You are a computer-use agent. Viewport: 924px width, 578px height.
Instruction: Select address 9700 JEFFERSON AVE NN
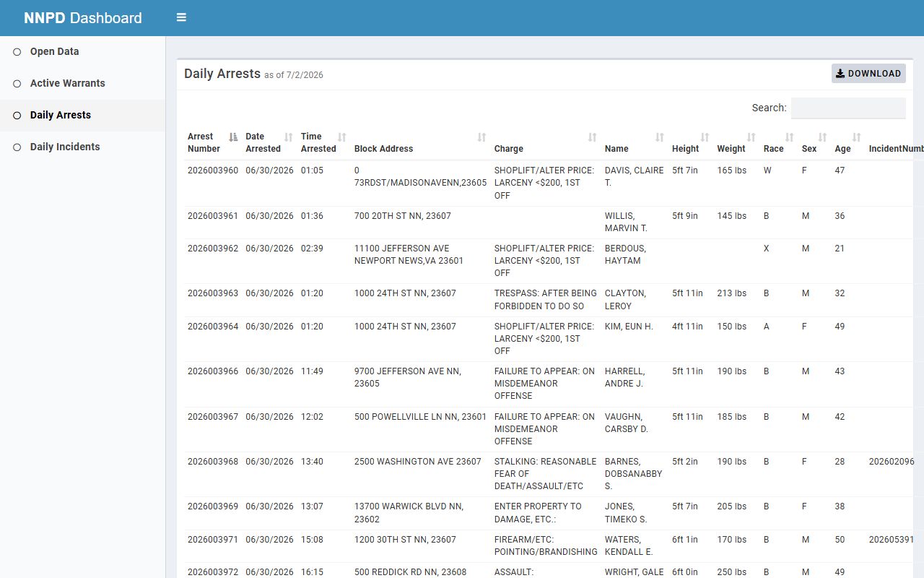408,377
